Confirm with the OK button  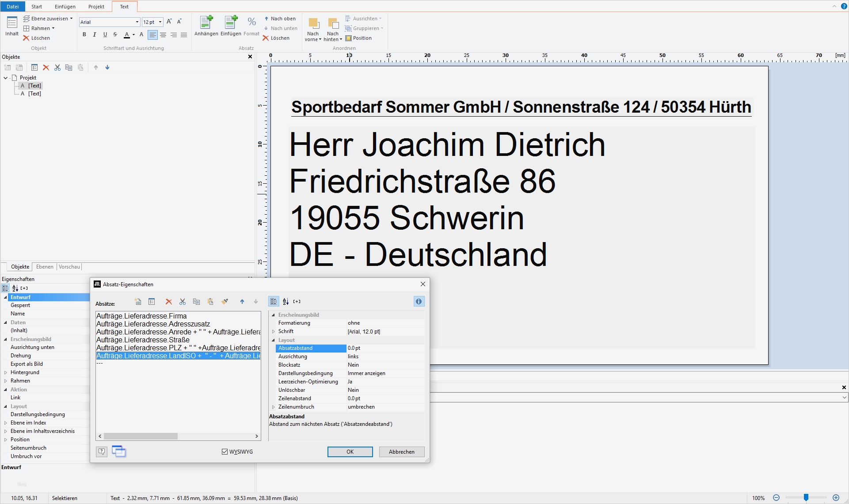pyautogui.click(x=350, y=451)
